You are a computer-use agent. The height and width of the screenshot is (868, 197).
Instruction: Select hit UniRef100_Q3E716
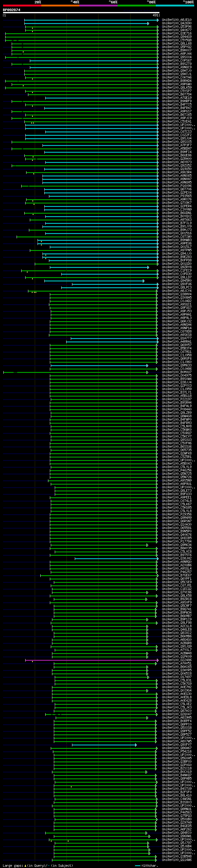pos(177,33)
